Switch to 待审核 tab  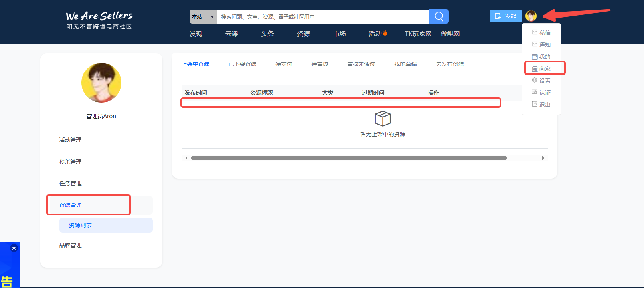320,64
